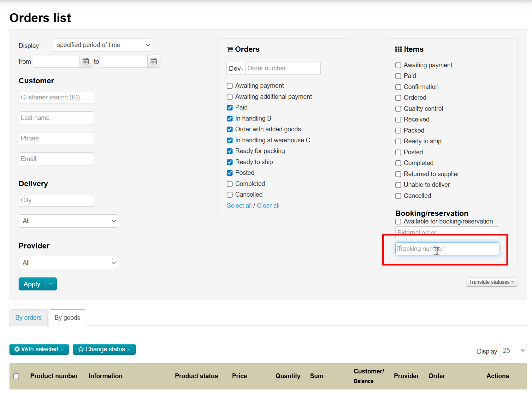This screenshot has width=532, height=393.
Task: Open the Change status star menu
Action: (104, 349)
